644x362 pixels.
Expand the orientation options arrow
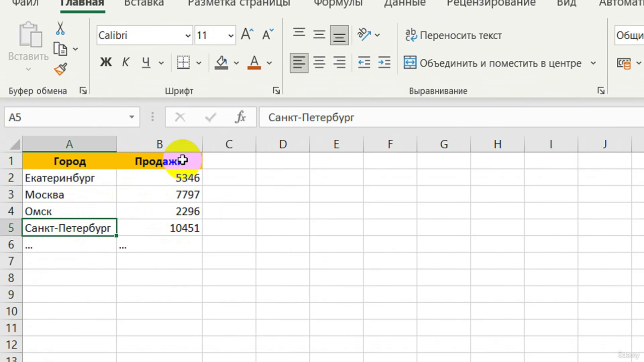377,35
